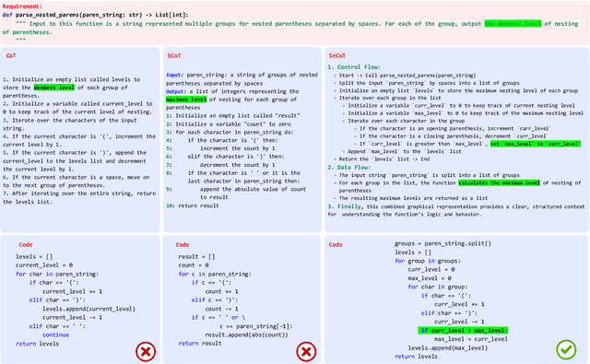Select the "SeCoT" panel heading
The image size is (590, 364).
point(337,55)
